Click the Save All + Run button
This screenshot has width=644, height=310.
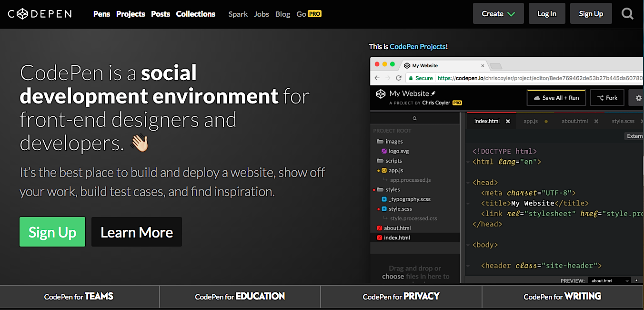pos(556,98)
